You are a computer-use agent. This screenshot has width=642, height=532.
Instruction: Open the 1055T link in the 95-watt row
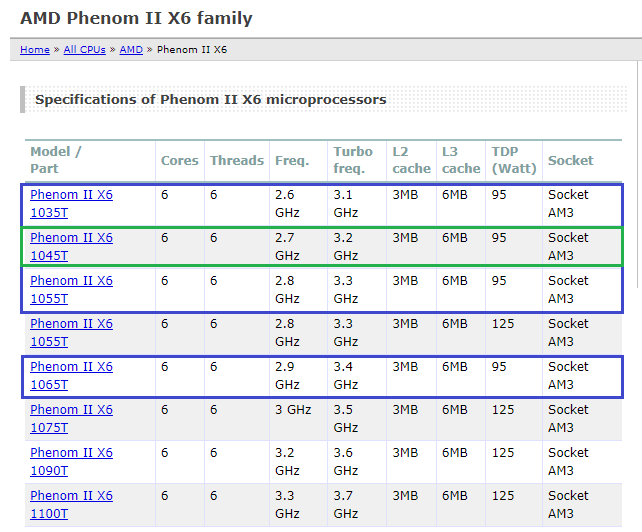pos(71,290)
